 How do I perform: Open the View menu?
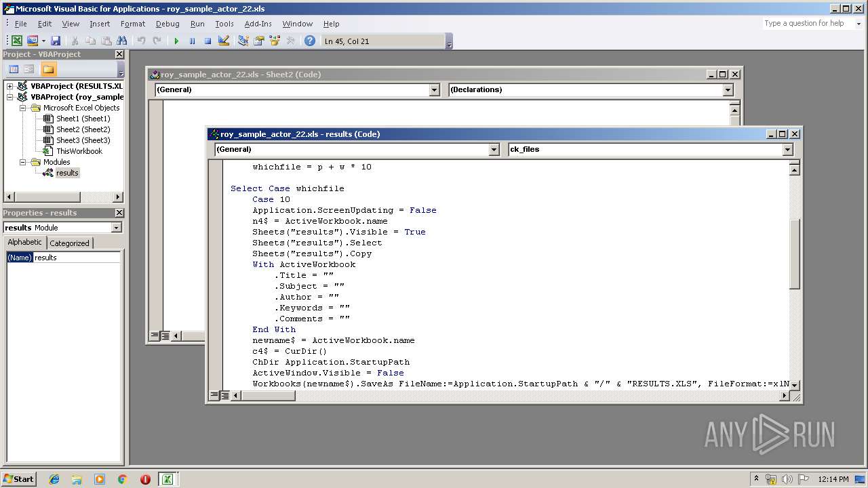(x=71, y=24)
